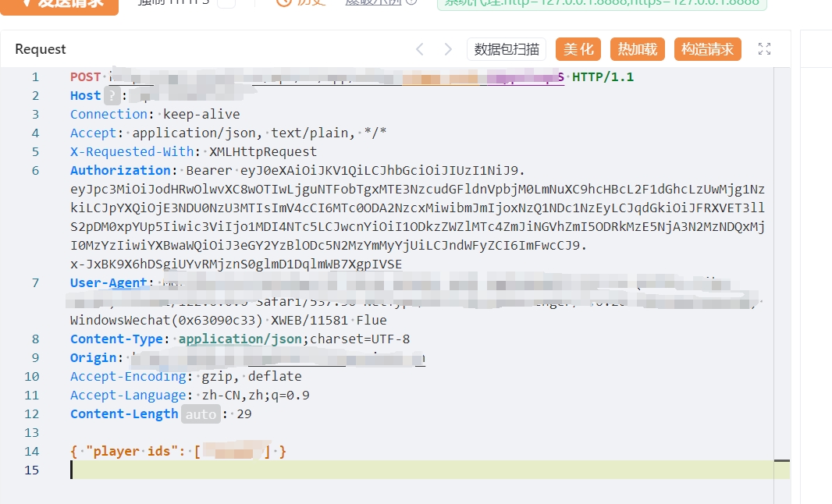This screenshot has width=832, height=504.
Task: Click the 美化 beautify button
Action: coord(578,49)
